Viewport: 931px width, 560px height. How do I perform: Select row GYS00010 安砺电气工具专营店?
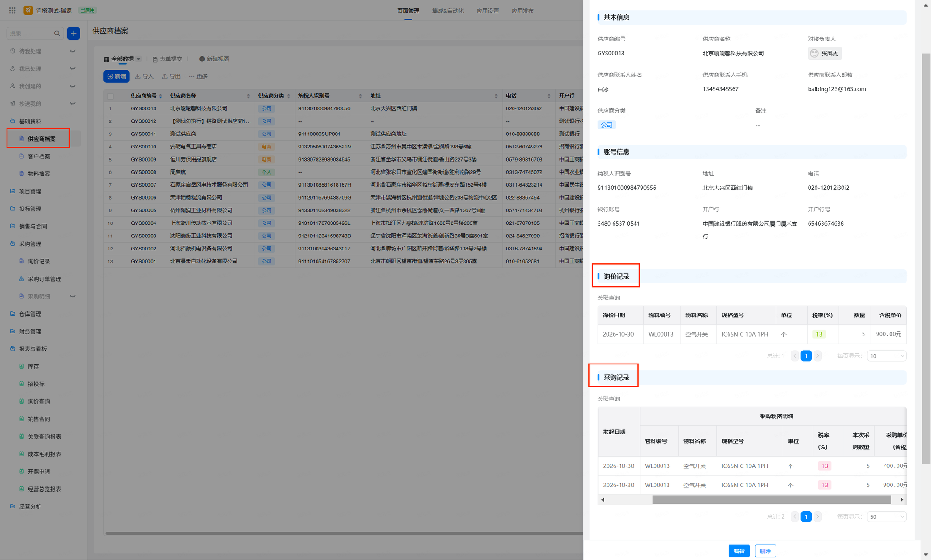tap(344, 147)
